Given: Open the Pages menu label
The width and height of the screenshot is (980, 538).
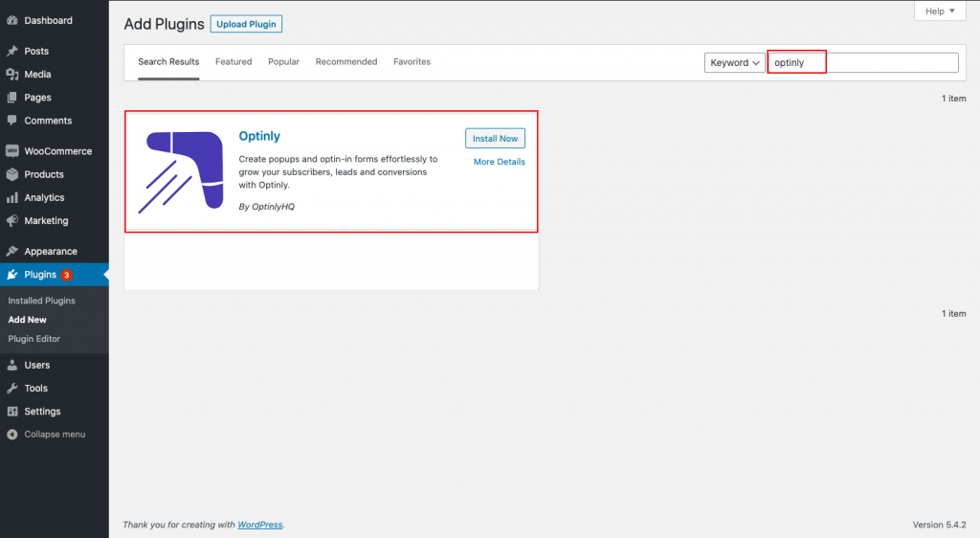Looking at the screenshot, I should tap(37, 98).
